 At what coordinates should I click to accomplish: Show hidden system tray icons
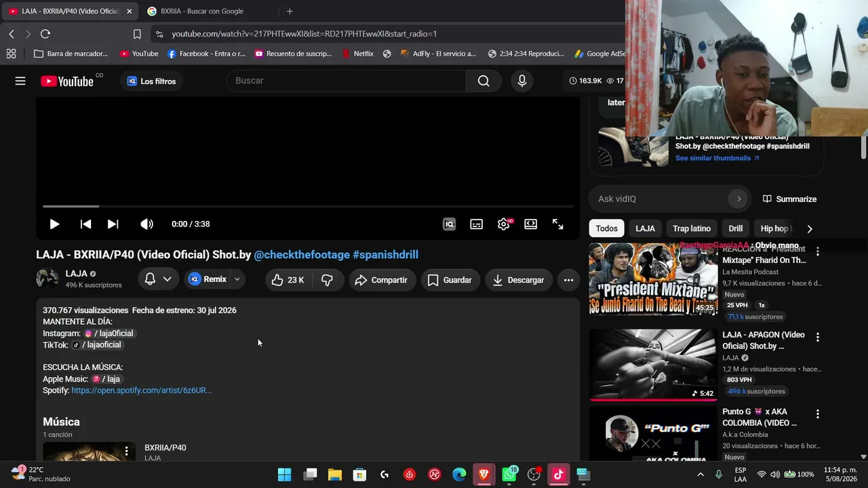(x=701, y=474)
